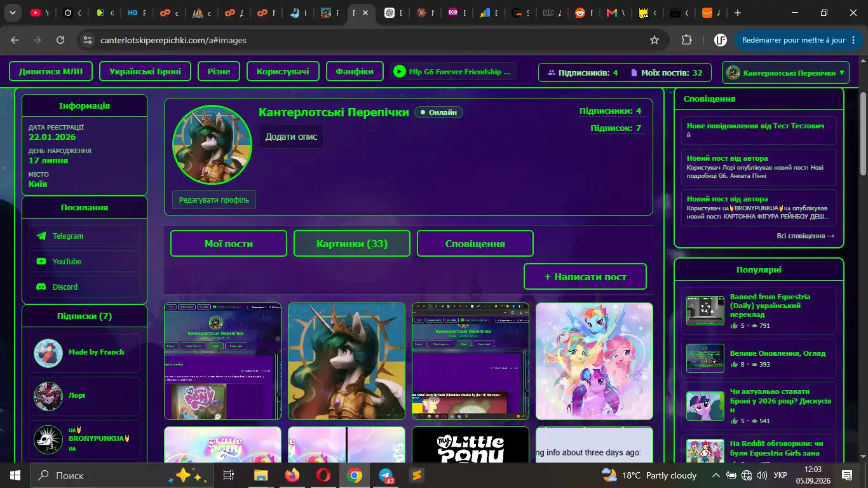
Task: Play the Mlp G6 Forever Friendship track
Action: coord(399,72)
